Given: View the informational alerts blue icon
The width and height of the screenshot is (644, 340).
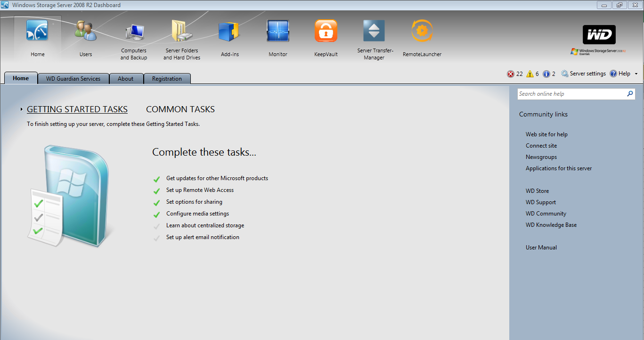Looking at the screenshot, I should coord(546,74).
